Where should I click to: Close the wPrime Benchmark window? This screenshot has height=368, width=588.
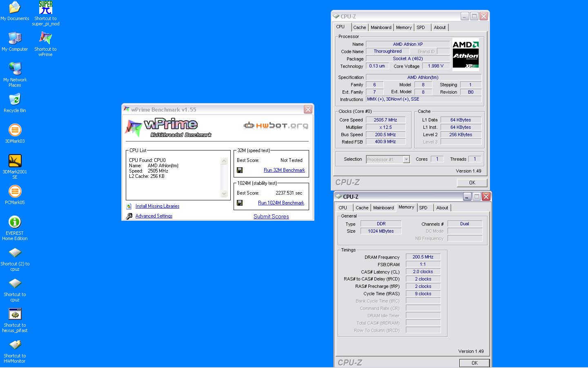click(308, 110)
